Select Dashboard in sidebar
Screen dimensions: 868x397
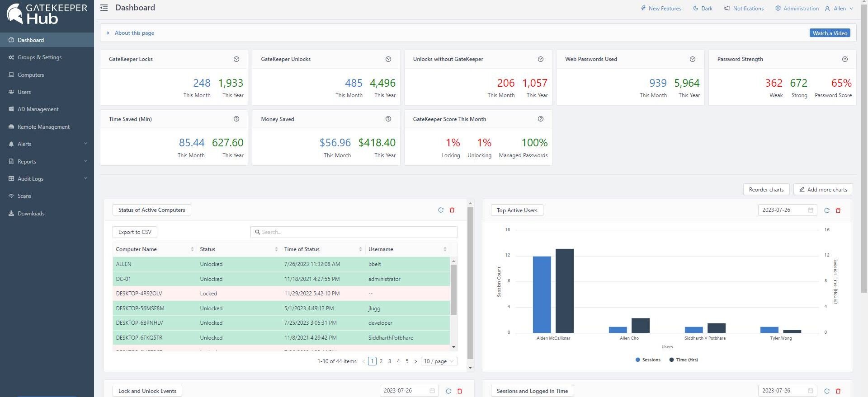click(x=47, y=40)
